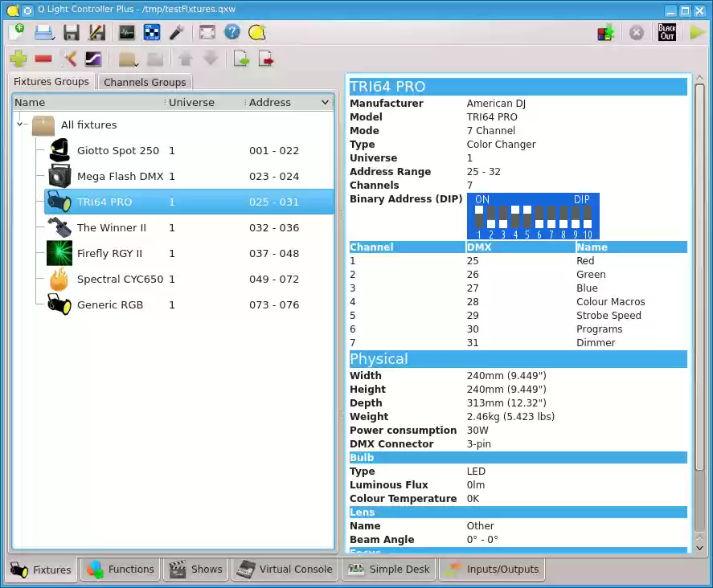Remove the selected TRI64 PRO fixture
This screenshot has height=588, width=713.
pos(44,58)
